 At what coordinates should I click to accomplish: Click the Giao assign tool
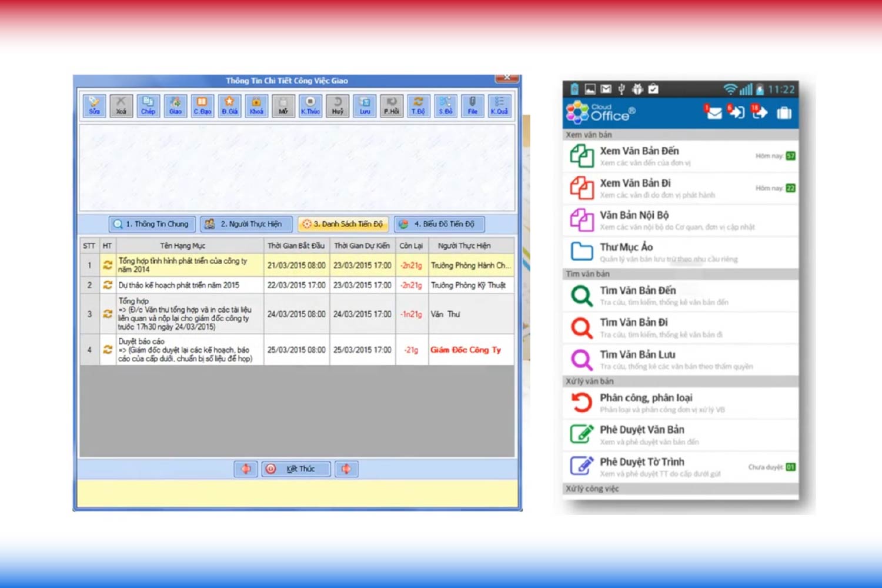point(175,106)
